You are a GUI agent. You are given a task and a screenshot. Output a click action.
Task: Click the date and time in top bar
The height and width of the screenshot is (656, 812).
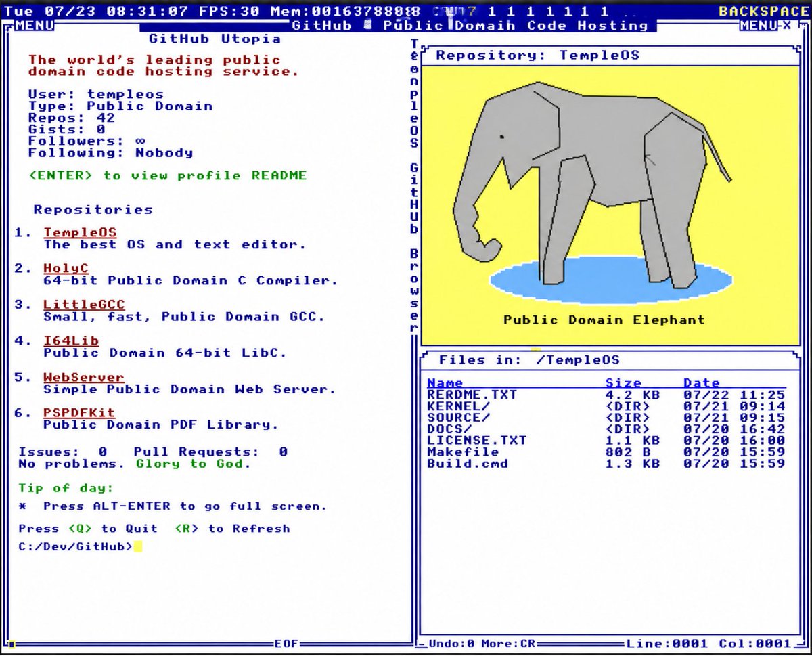(98, 11)
